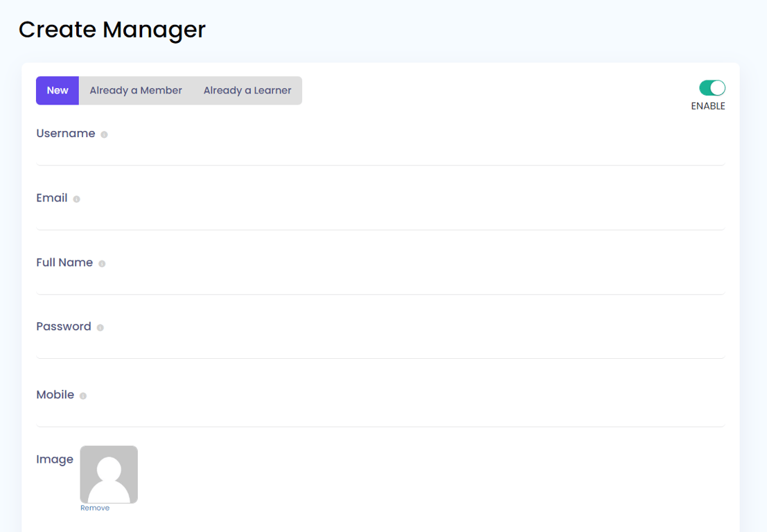This screenshot has height=532, width=767.
Task: Click into the Email input field
Action: pyautogui.click(x=380, y=218)
